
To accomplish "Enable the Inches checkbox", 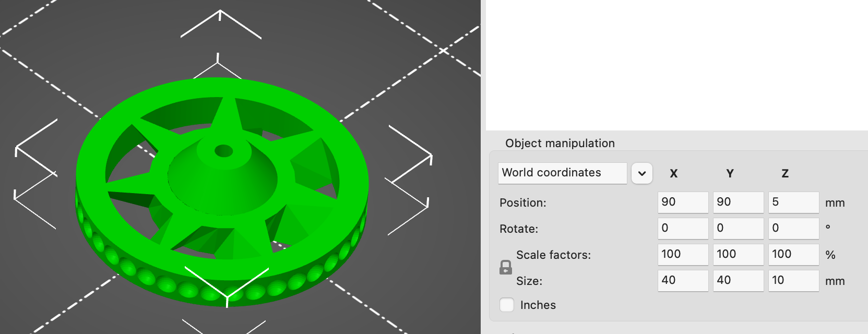I will [x=507, y=305].
